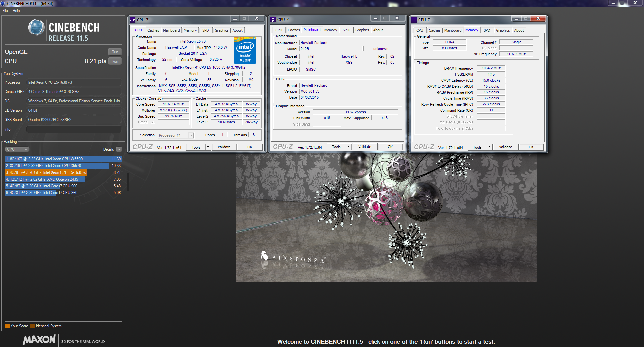The image size is (644, 347).
Task: Minimize the CPU-Z Mainboard window
Action: point(376,18)
